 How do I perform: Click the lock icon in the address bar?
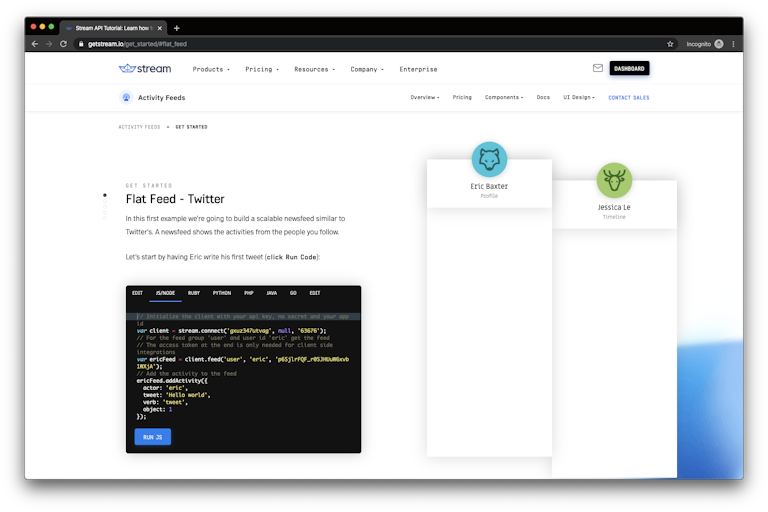click(81, 44)
